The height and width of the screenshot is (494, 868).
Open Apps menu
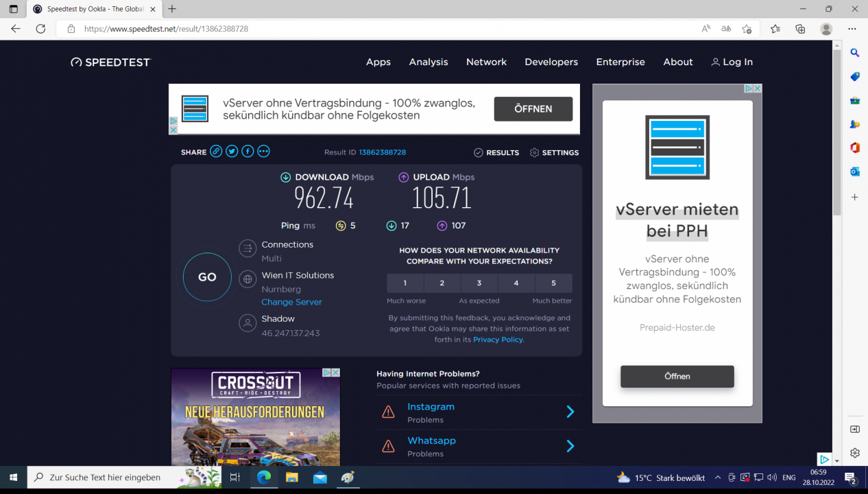pyautogui.click(x=378, y=62)
